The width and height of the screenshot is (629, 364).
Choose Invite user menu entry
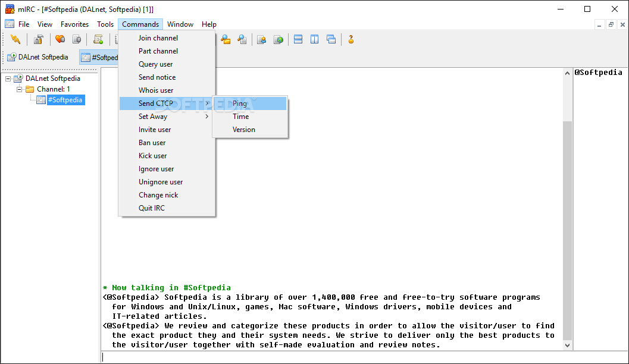pyautogui.click(x=167, y=130)
